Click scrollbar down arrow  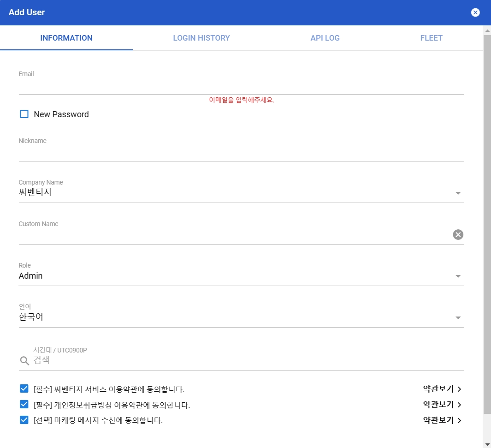point(487,444)
